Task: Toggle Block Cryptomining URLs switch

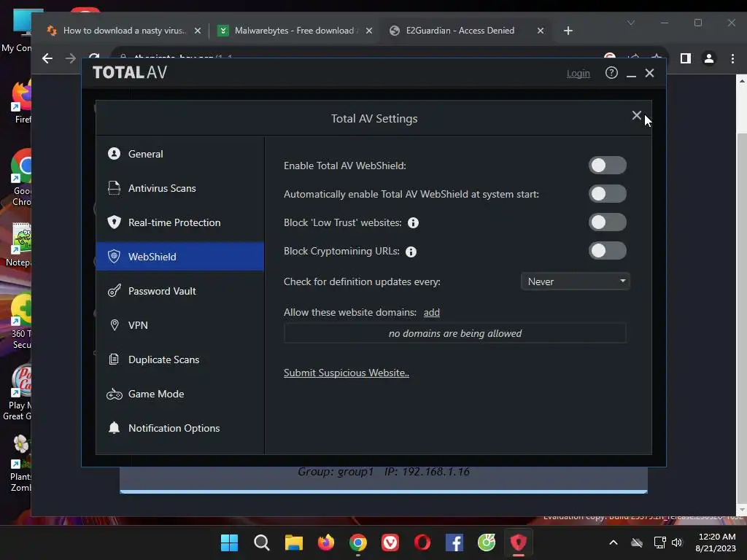Action: click(x=608, y=251)
